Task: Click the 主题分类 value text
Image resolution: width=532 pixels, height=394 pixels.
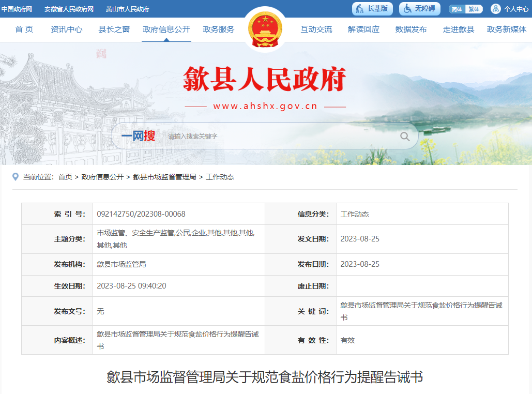Action: pos(176,239)
